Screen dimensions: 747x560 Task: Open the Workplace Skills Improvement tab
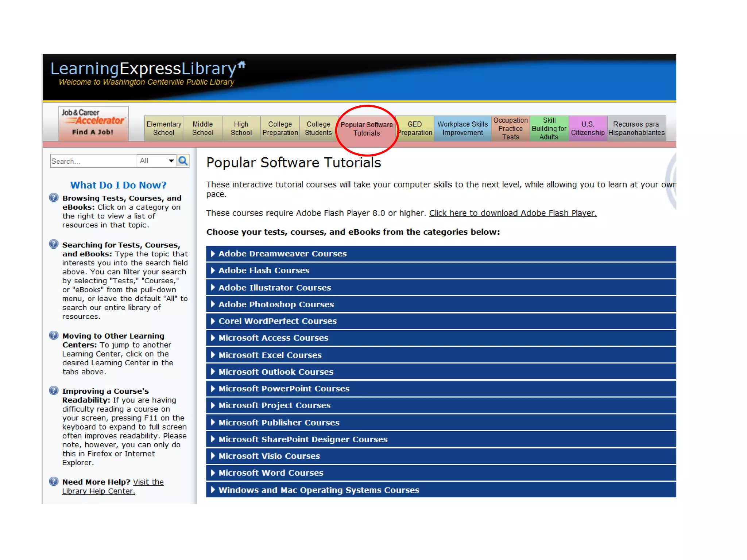pyautogui.click(x=462, y=128)
